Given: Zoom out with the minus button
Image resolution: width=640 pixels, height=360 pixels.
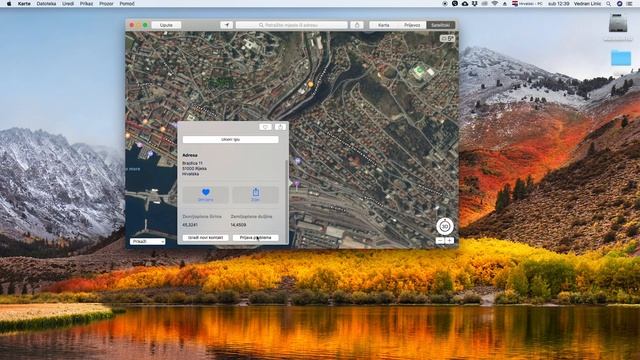Looking at the screenshot, I should [440, 241].
